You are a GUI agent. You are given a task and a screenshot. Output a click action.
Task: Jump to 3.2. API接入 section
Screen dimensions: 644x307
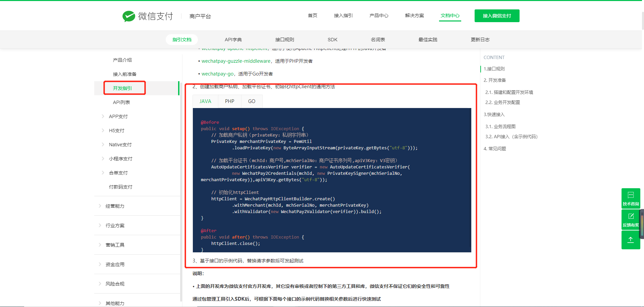click(511, 137)
